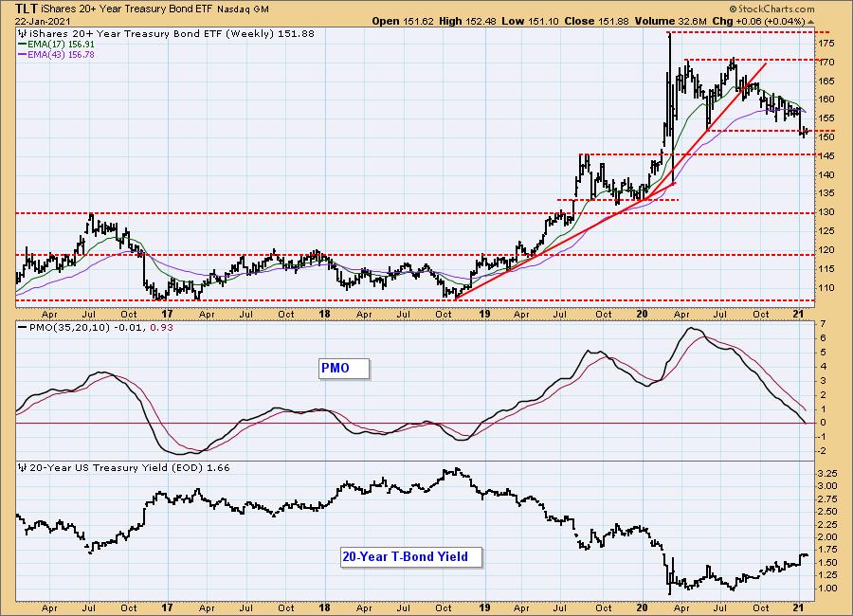Click the 2.00 label on the yield axis
Image resolution: width=853 pixels, height=616 pixels.
click(826, 537)
